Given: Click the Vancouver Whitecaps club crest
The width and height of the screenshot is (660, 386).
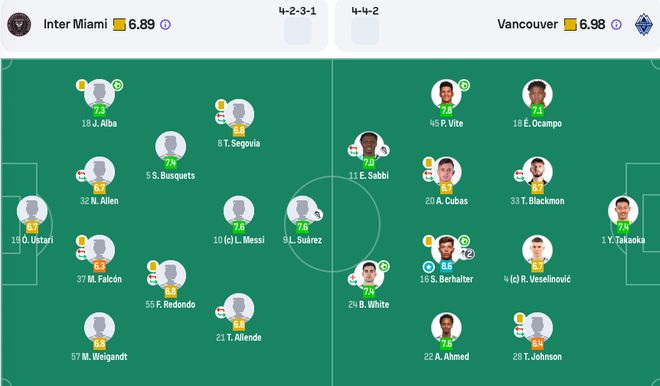Looking at the screenshot, I should 644,24.
